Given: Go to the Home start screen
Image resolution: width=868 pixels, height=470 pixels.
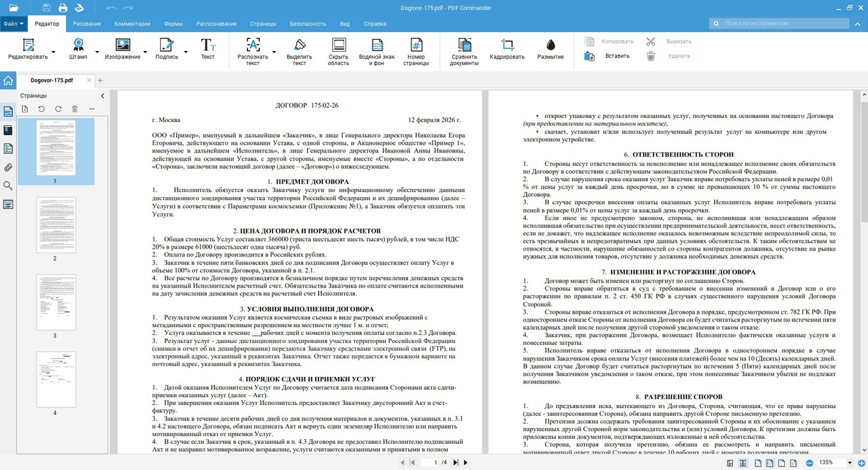Looking at the screenshot, I should 8,80.
